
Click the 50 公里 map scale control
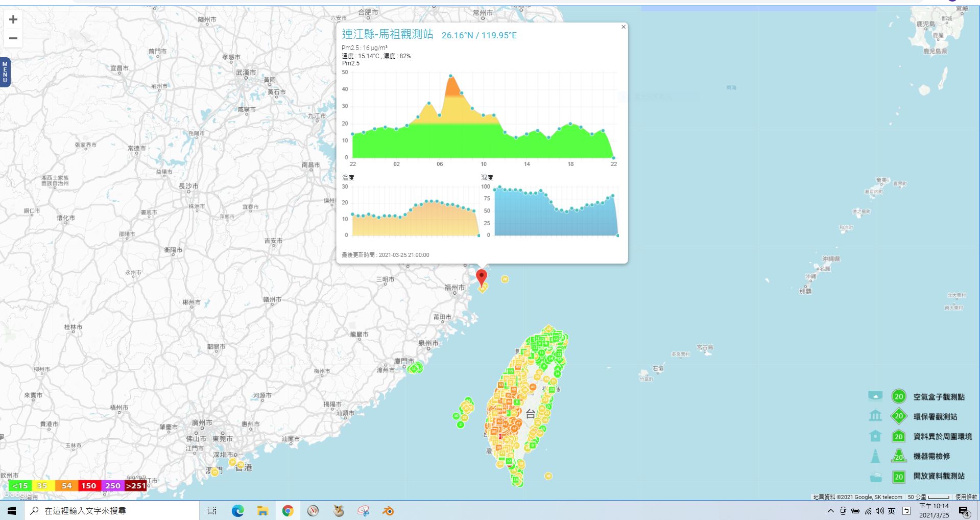(928, 497)
